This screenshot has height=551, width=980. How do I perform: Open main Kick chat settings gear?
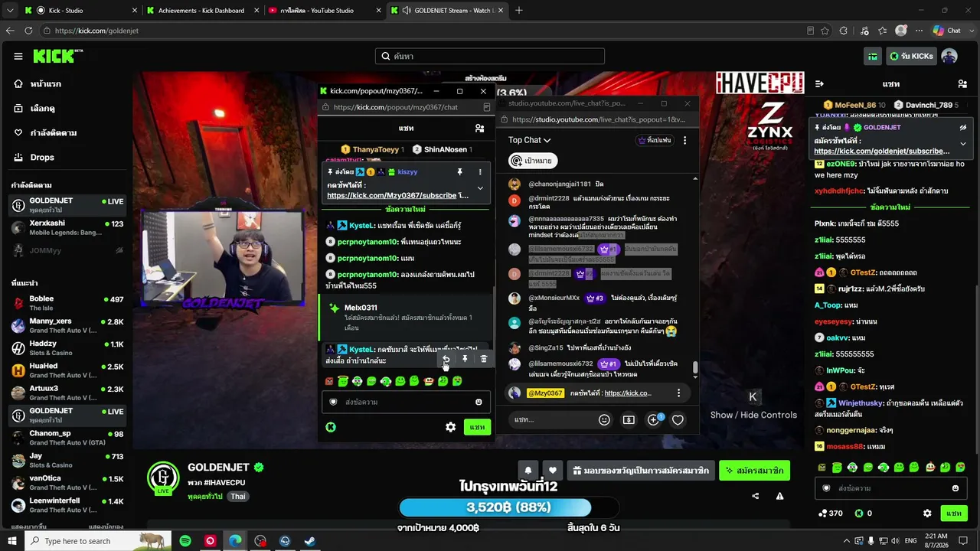[927, 514]
